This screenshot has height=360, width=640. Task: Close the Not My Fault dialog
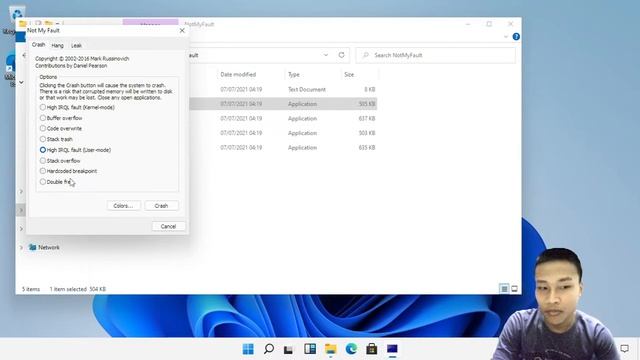tap(182, 31)
